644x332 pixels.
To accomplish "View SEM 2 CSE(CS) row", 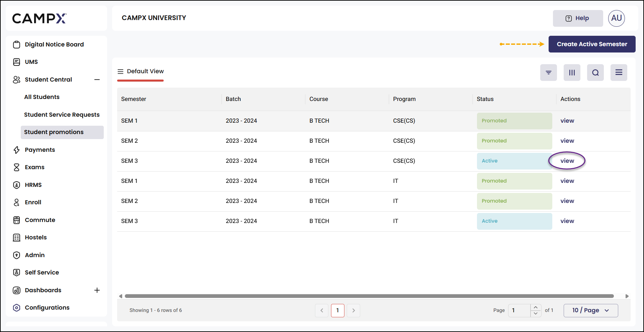I will pyautogui.click(x=567, y=141).
